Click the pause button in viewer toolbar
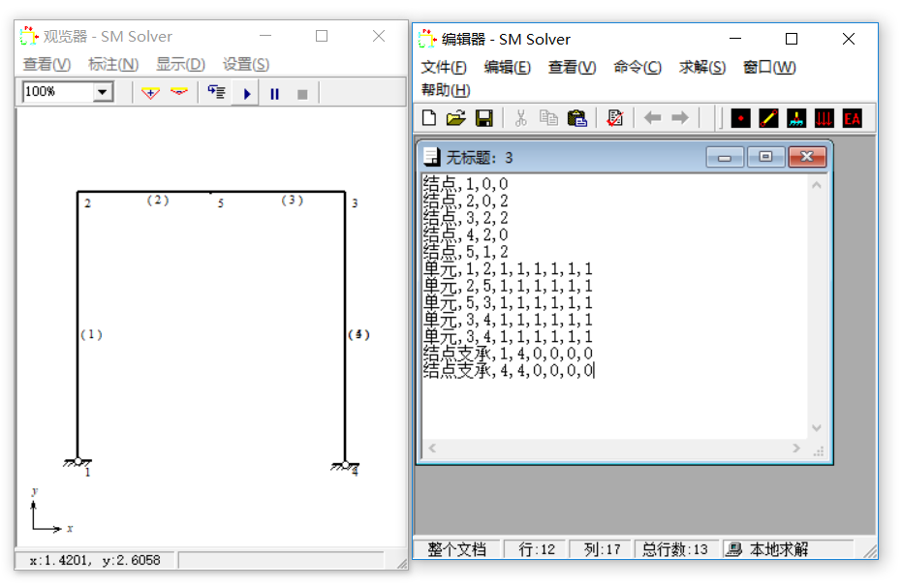 275,94
